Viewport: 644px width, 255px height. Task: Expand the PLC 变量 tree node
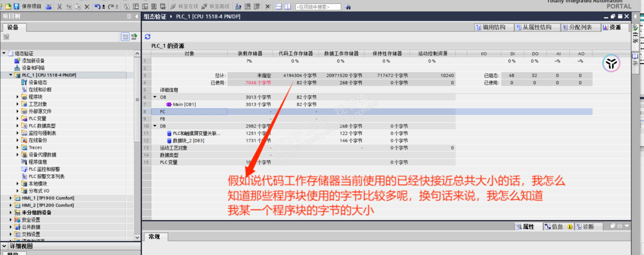(x=18, y=118)
